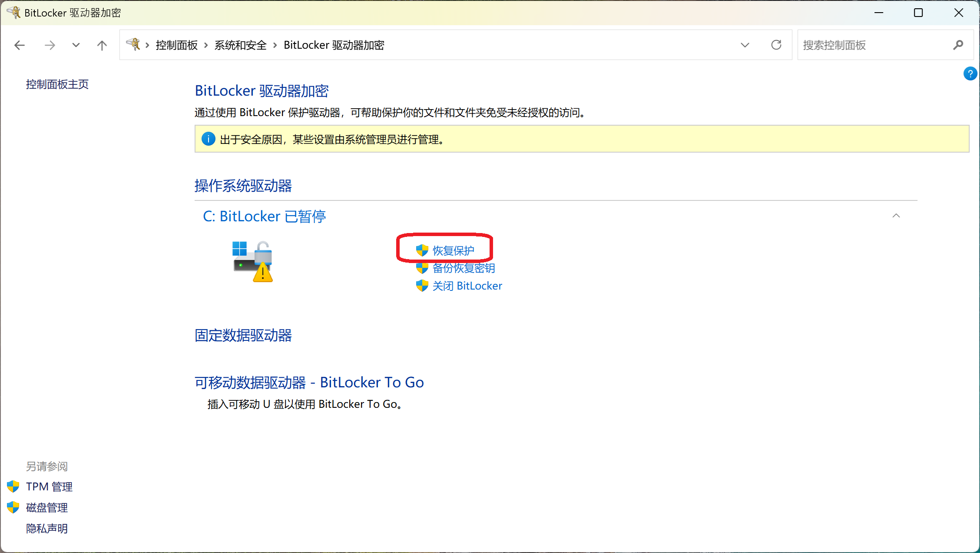The width and height of the screenshot is (980, 553).
Task: Click 备份恢复密钥 link
Action: (x=464, y=268)
